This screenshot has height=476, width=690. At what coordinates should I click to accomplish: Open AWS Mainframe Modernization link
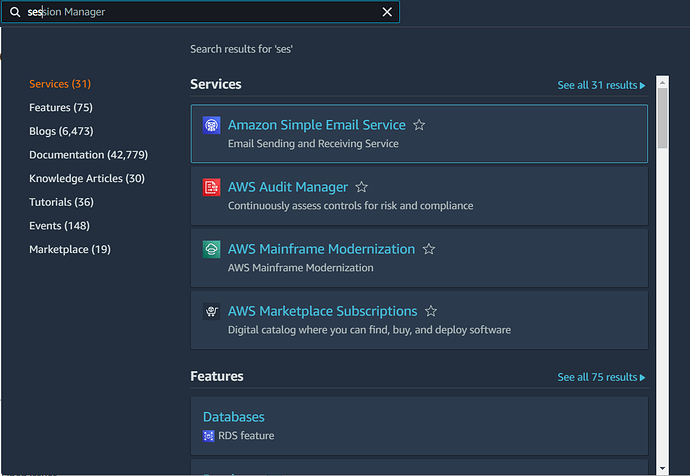321,249
